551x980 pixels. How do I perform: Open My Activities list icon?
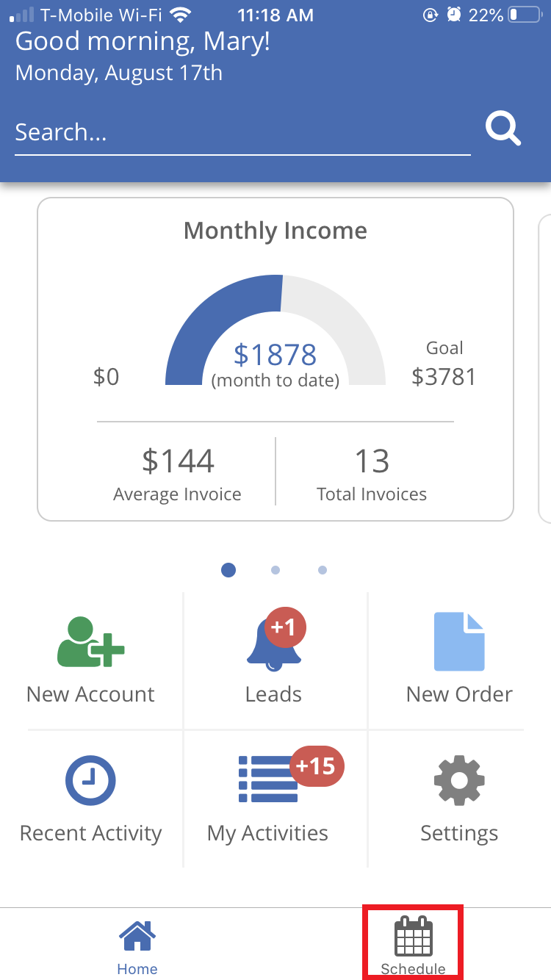pyautogui.click(x=268, y=780)
